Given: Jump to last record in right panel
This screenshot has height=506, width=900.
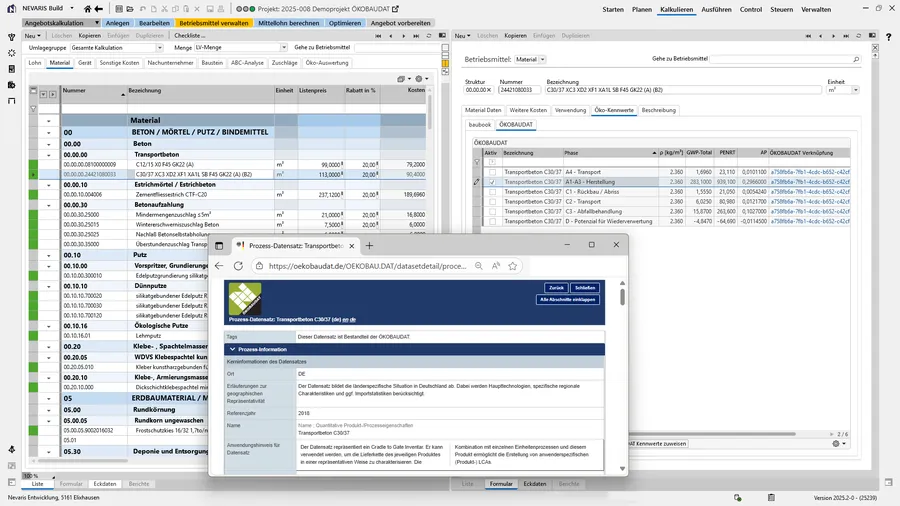Looking at the screenshot, I should tap(845, 36).
